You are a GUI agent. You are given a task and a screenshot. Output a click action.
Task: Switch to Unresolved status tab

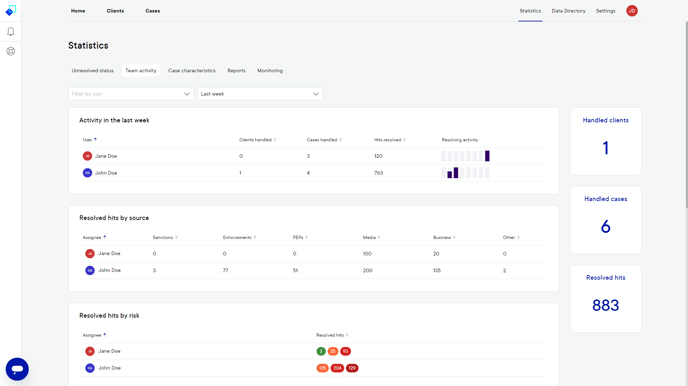point(93,71)
